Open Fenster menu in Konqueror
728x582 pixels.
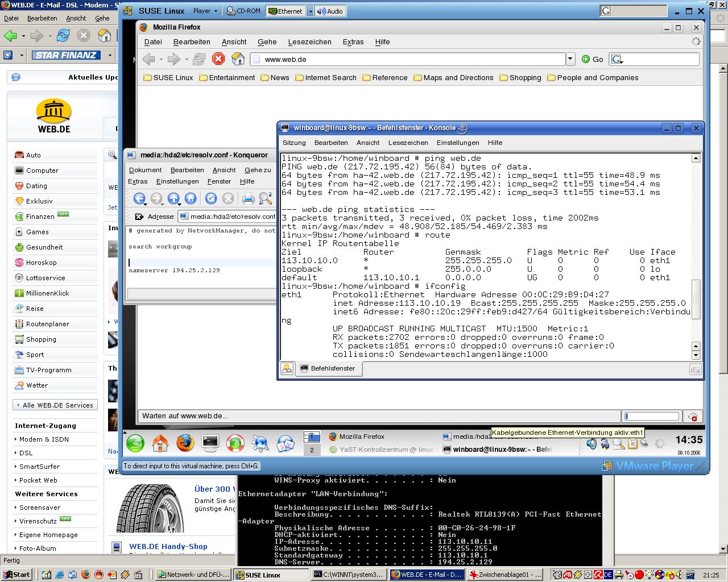[x=219, y=181]
